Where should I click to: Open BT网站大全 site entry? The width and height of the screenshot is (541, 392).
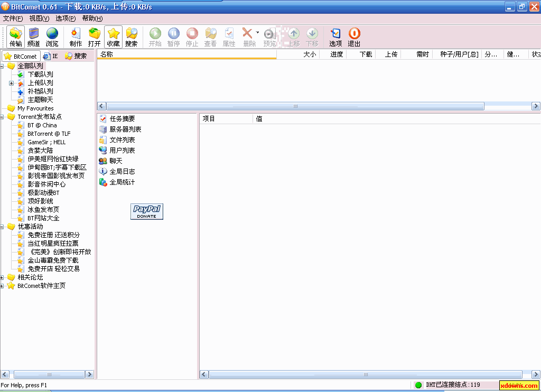point(43,218)
